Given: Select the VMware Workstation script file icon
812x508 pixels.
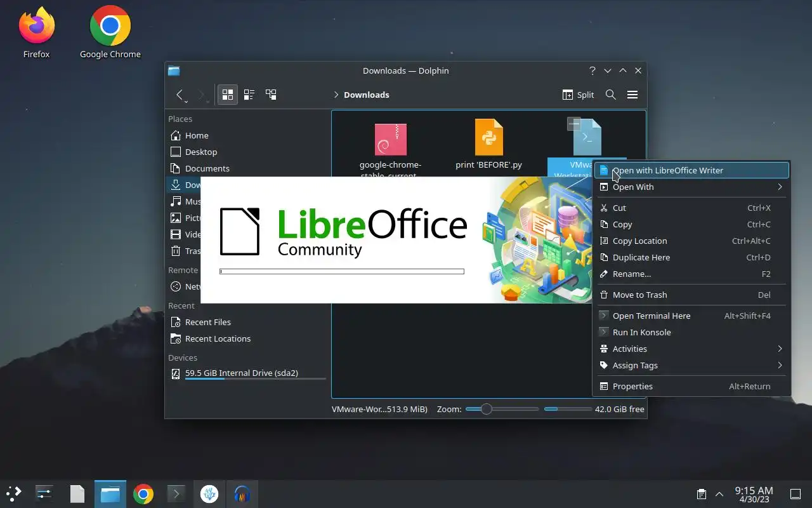Looking at the screenshot, I should click(587, 137).
